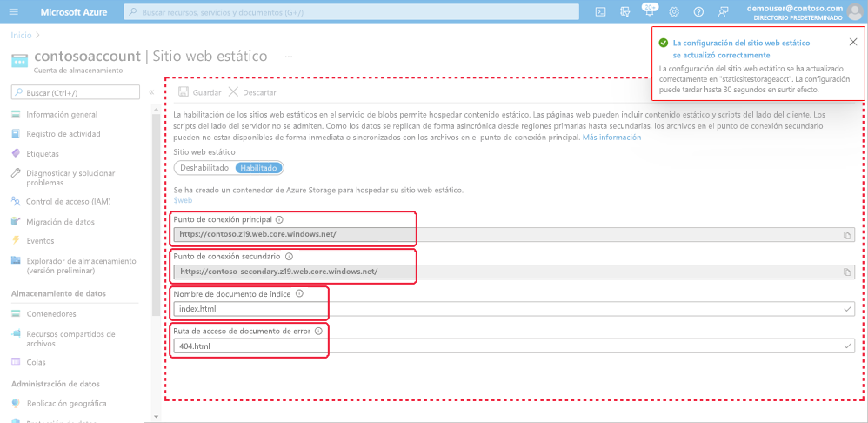
Task: Copy the primary endpoint URL
Action: tap(846, 235)
